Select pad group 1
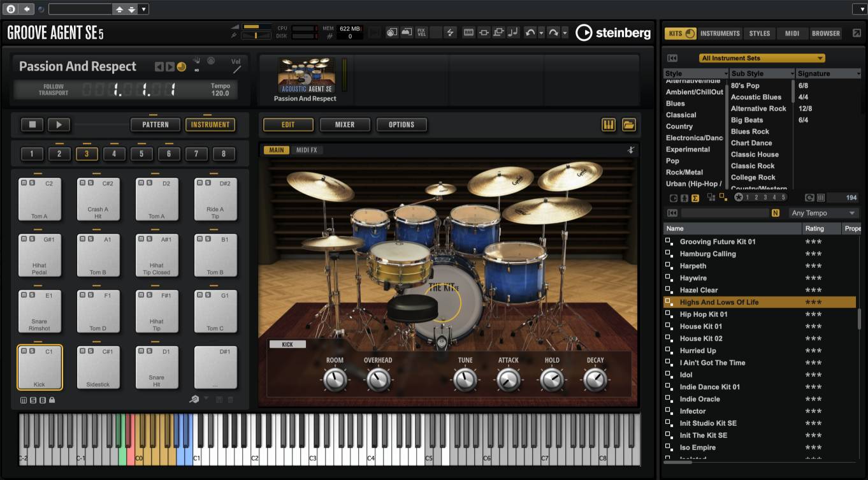 pos(32,154)
